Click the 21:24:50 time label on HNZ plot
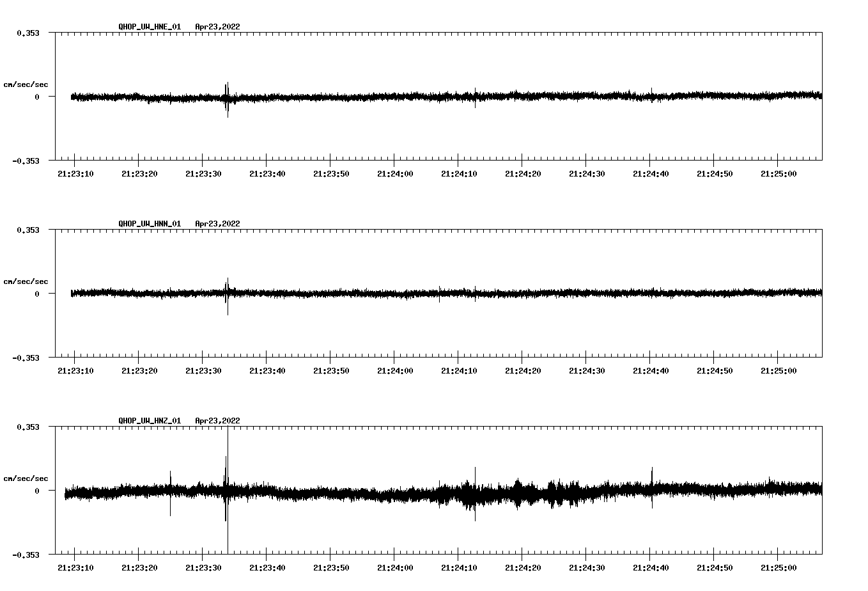This screenshot has height=591, width=868. click(x=715, y=568)
